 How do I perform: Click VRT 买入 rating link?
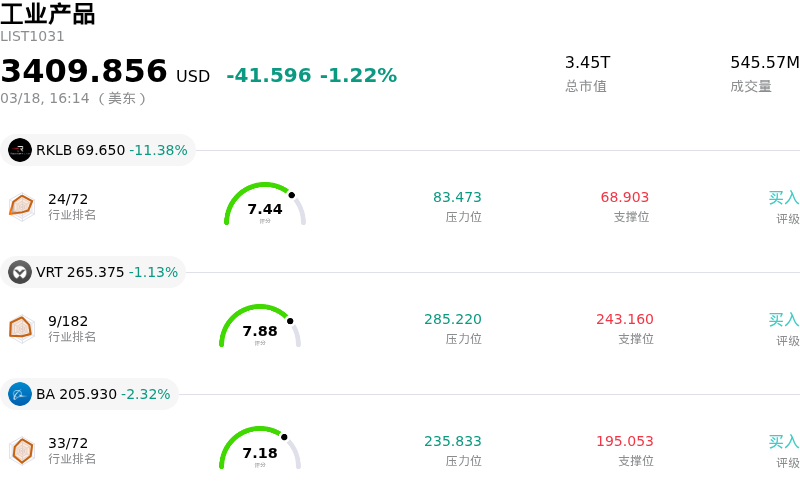(783, 319)
